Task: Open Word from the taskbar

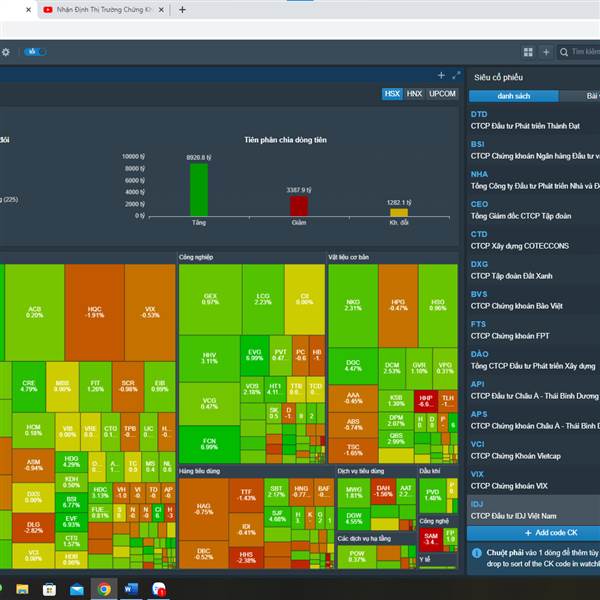Action: [131, 589]
